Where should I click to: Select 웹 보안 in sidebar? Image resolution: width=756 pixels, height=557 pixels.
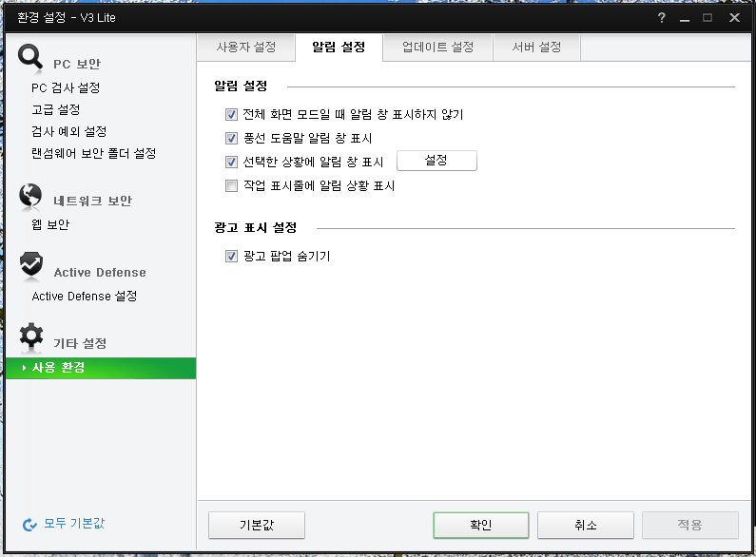click(x=50, y=224)
